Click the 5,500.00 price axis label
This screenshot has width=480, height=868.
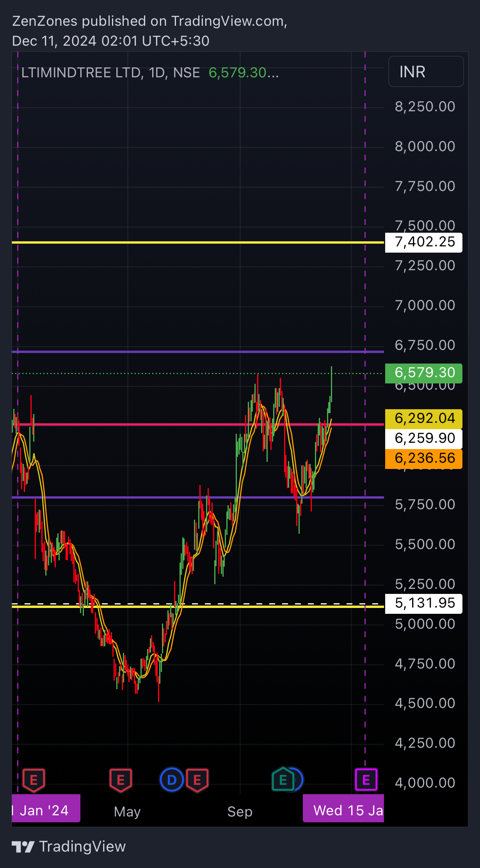(425, 544)
